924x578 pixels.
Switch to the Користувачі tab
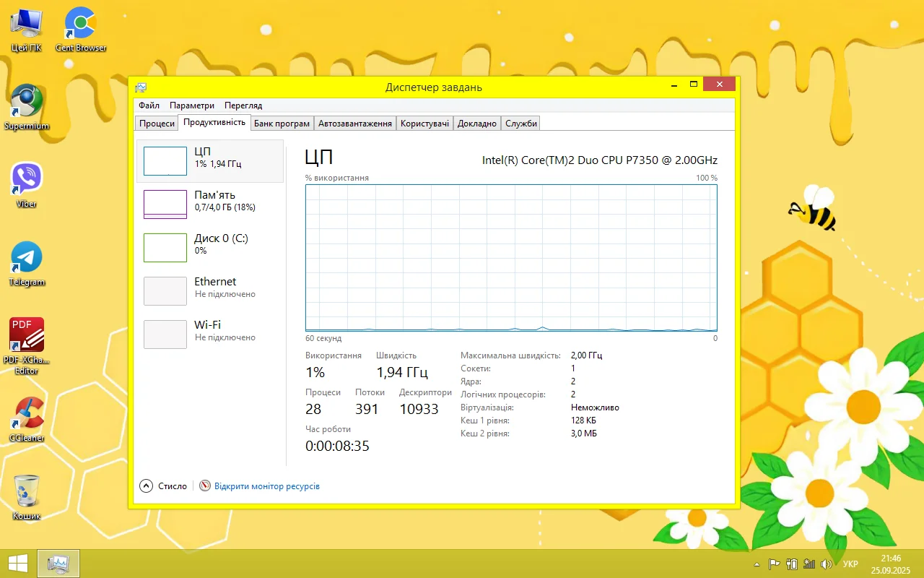425,124
